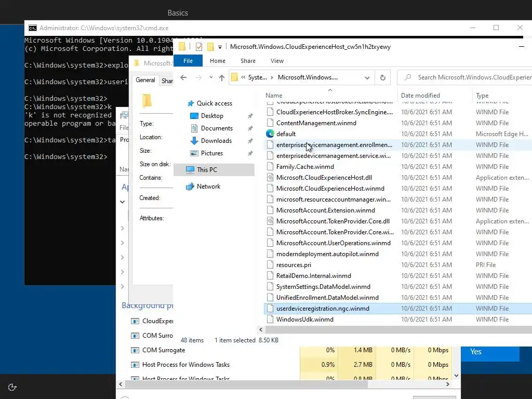Select resources.pri file
The image size is (532, 399).
tap(294, 265)
